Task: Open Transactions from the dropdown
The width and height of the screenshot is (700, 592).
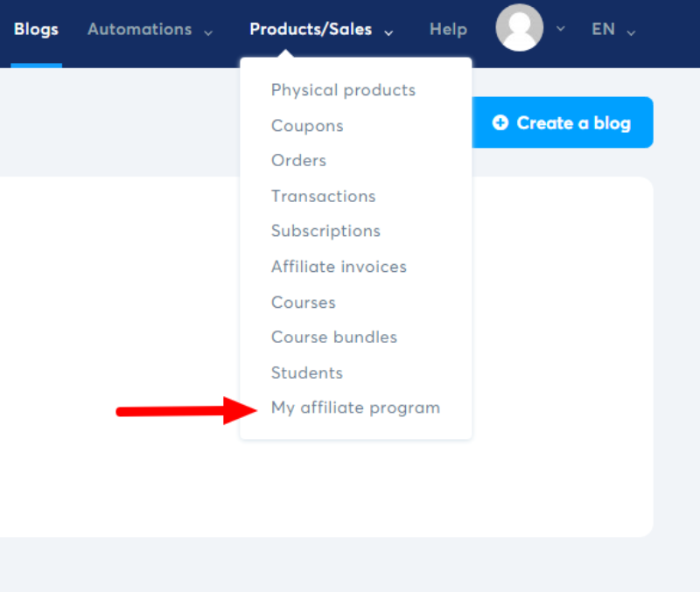Action: click(323, 197)
